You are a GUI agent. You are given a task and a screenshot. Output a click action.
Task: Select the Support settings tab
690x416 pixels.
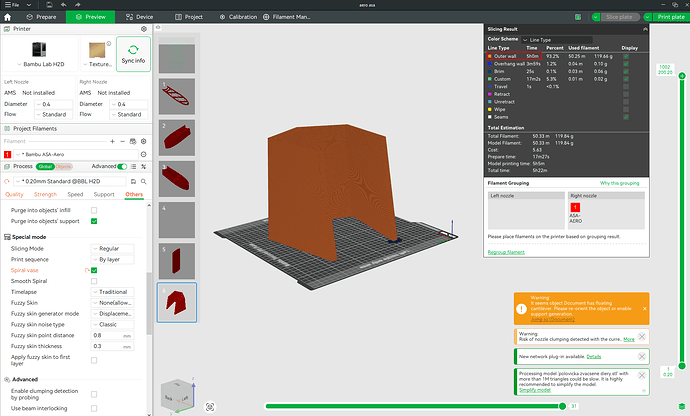[x=104, y=195]
